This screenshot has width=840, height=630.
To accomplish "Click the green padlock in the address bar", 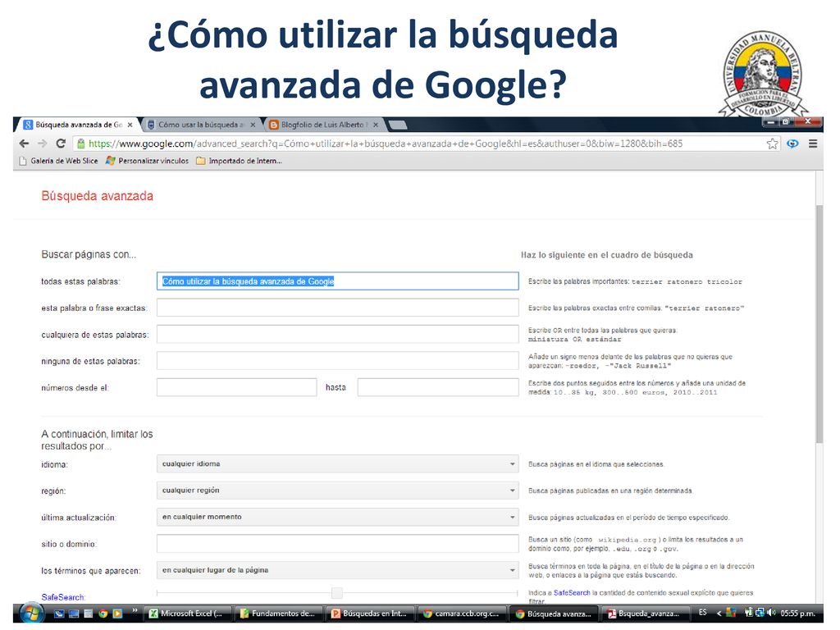I will pos(81,144).
